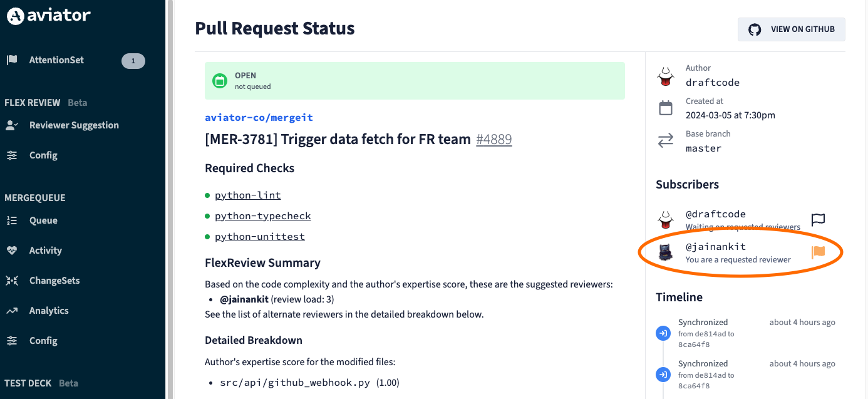The height and width of the screenshot is (399, 868).
Task: Click the Analytics trend icon
Action: [12, 311]
